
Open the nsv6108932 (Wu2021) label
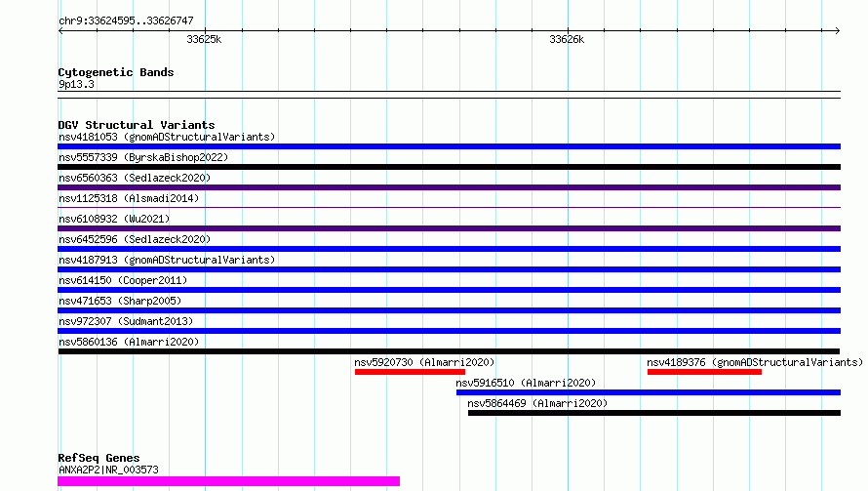[x=114, y=219]
